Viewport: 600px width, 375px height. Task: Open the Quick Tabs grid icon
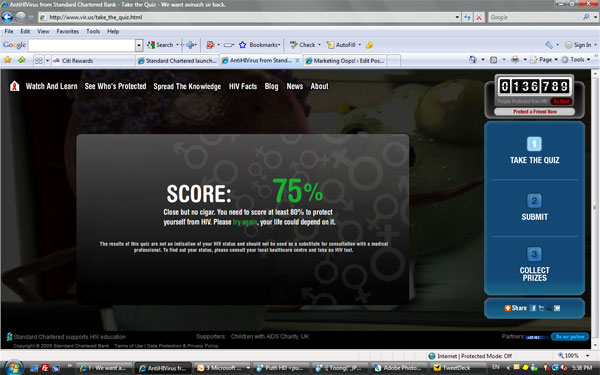pyautogui.click(x=39, y=60)
